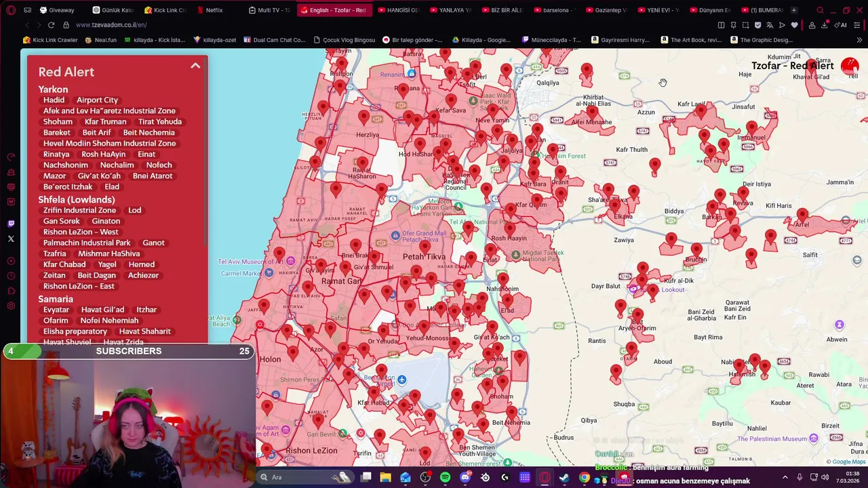Select Rishon LeZion - West location

pos(81,232)
